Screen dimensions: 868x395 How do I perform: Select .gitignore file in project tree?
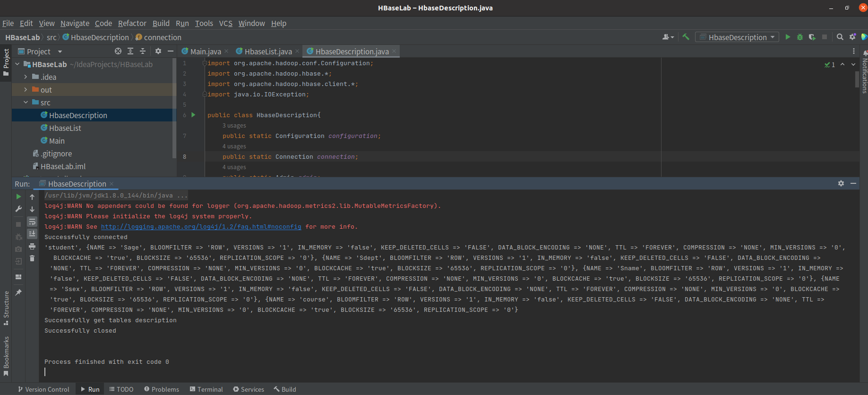56,154
